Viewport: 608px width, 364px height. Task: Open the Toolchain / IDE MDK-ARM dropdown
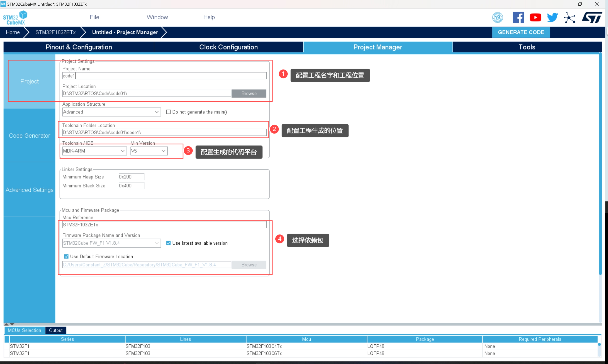pos(94,151)
